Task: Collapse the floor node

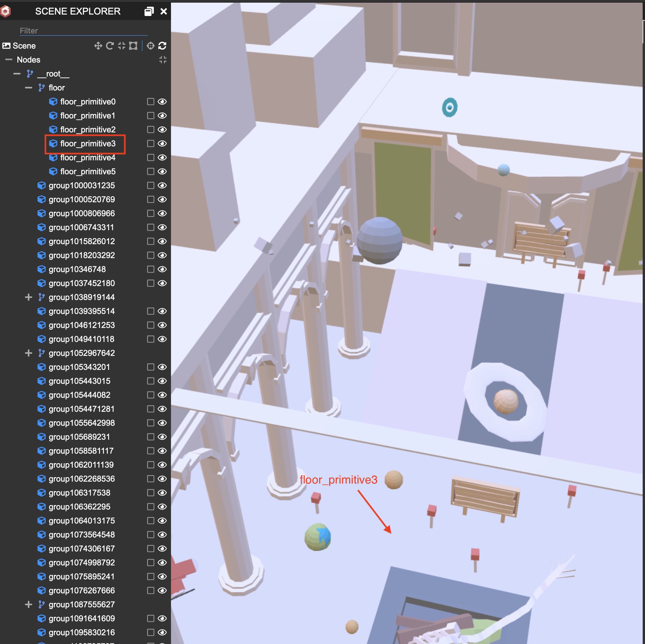Action: tap(28, 88)
